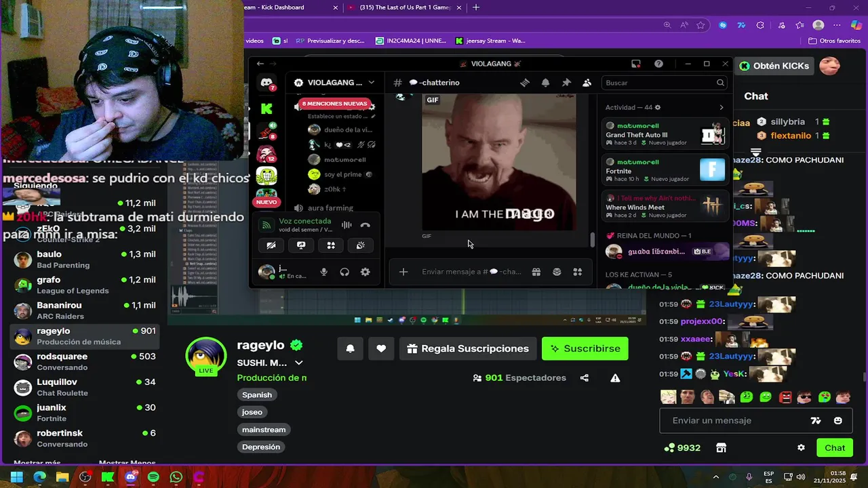Show hidden system tray icons chevron

tap(716, 477)
